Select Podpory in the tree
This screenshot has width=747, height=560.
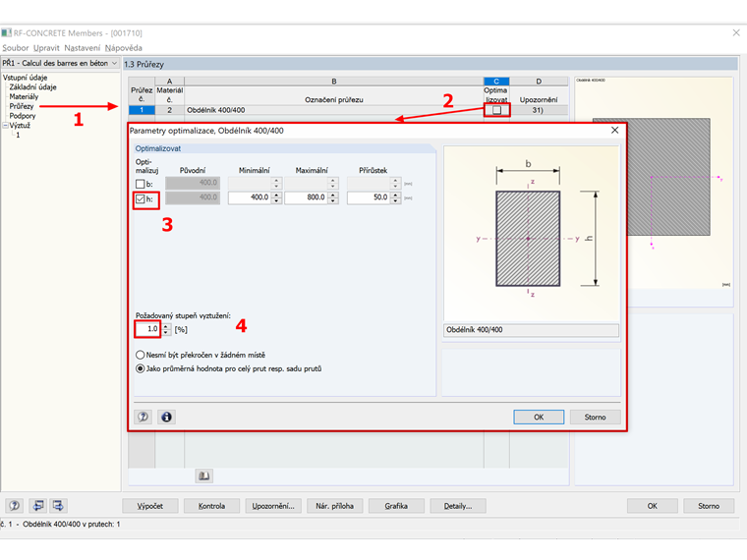(23, 116)
